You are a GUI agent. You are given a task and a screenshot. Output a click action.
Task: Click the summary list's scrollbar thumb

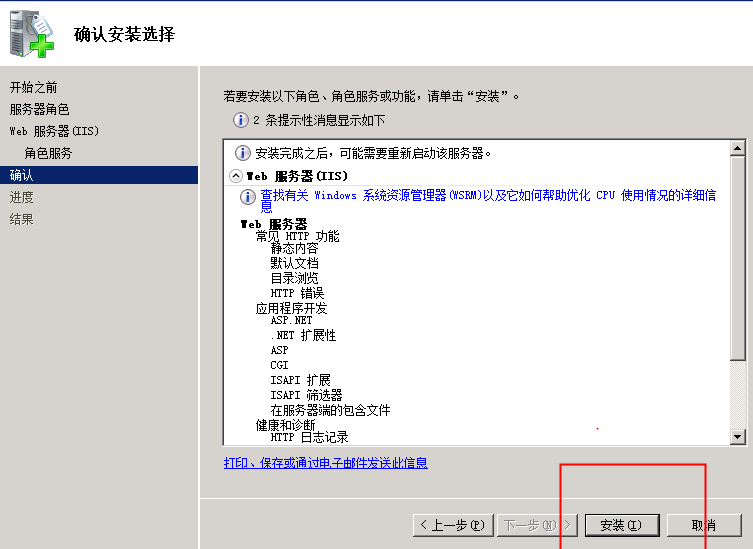(738, 260)
